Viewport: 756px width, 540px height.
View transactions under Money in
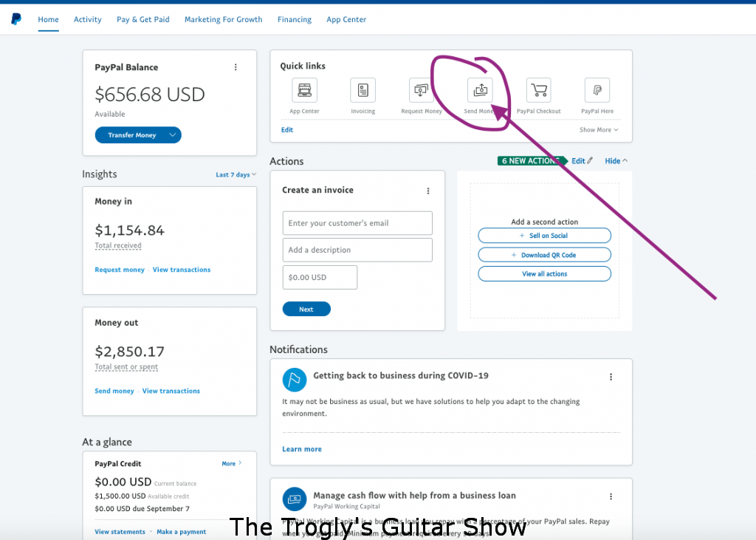182,270
